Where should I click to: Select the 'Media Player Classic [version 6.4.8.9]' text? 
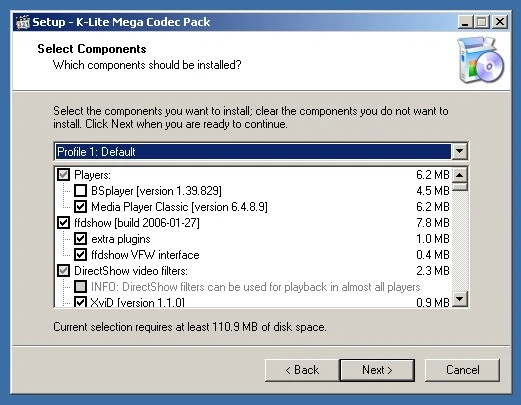click(179, 207)
